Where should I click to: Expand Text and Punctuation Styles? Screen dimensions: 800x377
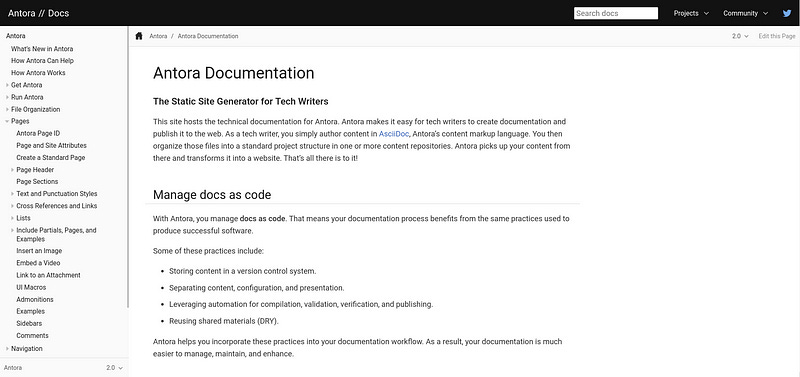pyautogui.click(x=12, y=194)
